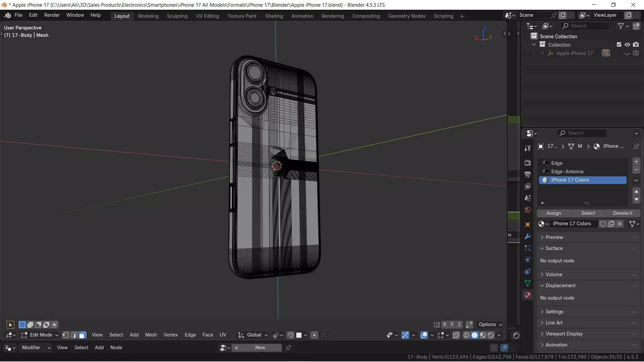Toggle Collection exclude-from-view-layer checkbox
The height and width of the screenshot is (362, 644).
[x=619, y=45]
